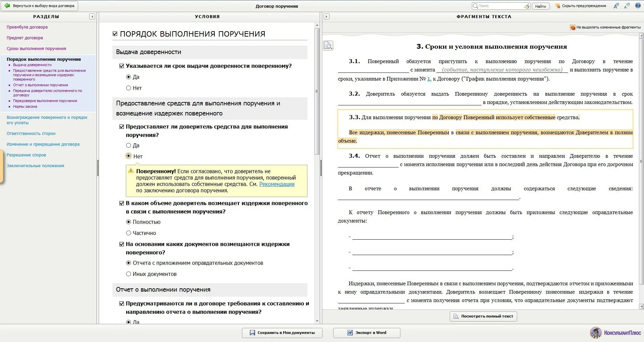Click the document preview icon beside the contract text
644x342 pixels.
coord(328,45)
